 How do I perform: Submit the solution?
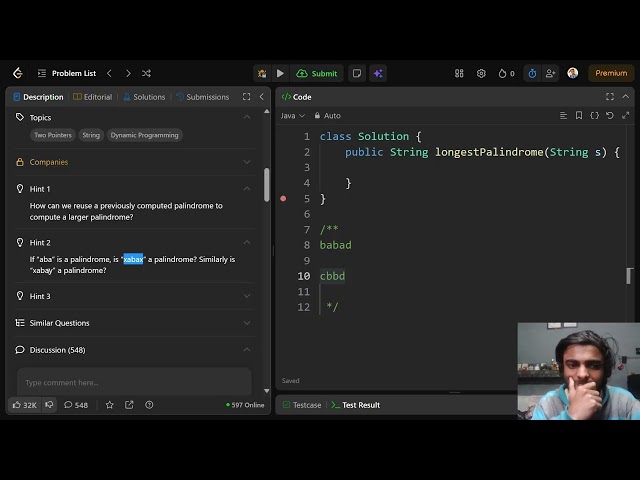click(317, 73)
